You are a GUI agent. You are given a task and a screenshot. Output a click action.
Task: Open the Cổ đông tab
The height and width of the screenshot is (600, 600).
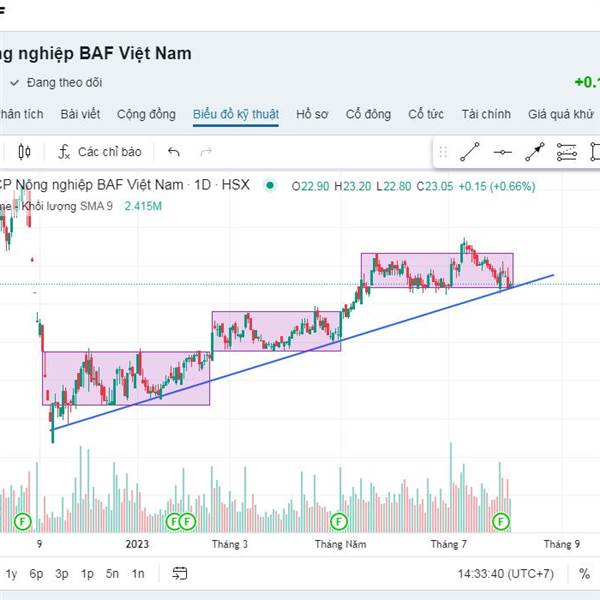coord(368,114)
